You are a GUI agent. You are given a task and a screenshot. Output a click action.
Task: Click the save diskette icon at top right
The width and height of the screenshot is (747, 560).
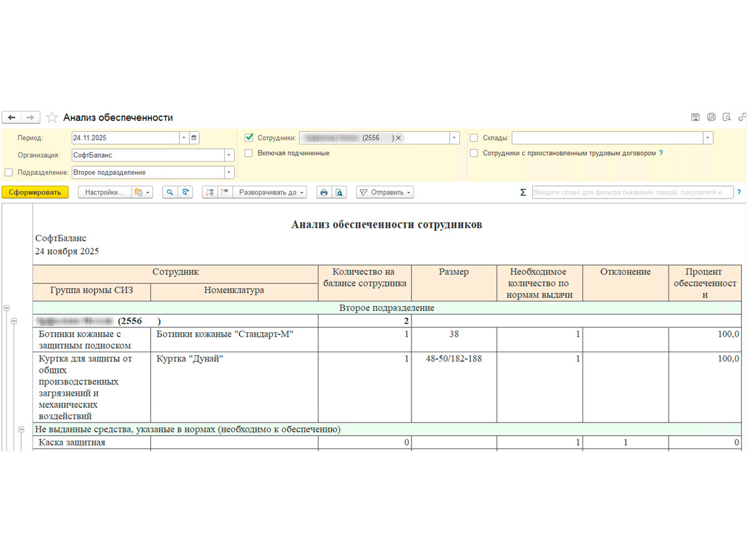tap(695, 117)
